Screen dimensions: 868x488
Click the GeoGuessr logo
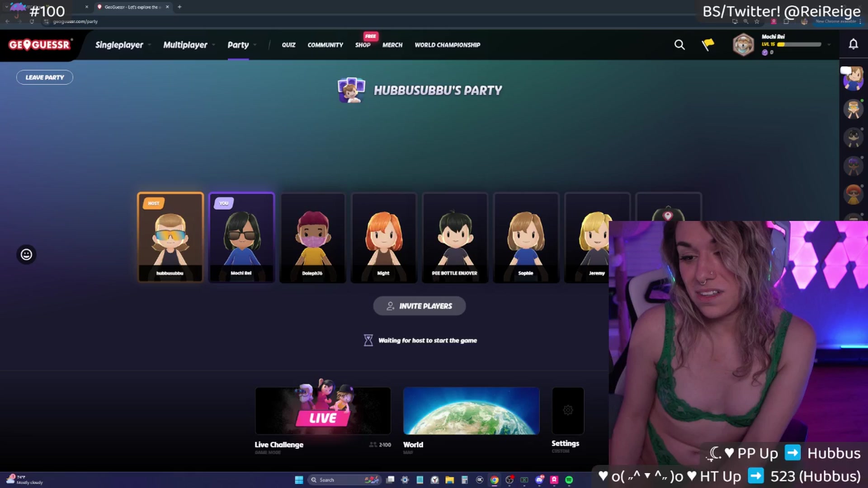[x=39, y=45]
